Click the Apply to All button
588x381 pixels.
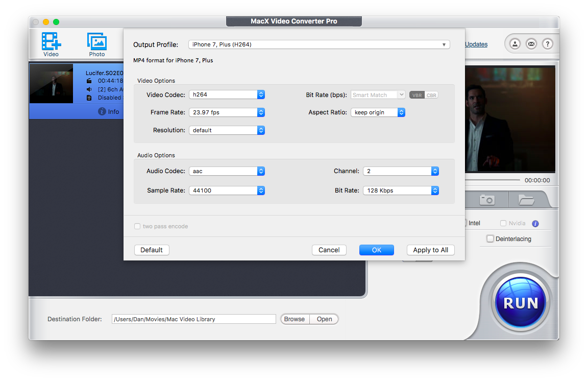click(x=430, y=250)
